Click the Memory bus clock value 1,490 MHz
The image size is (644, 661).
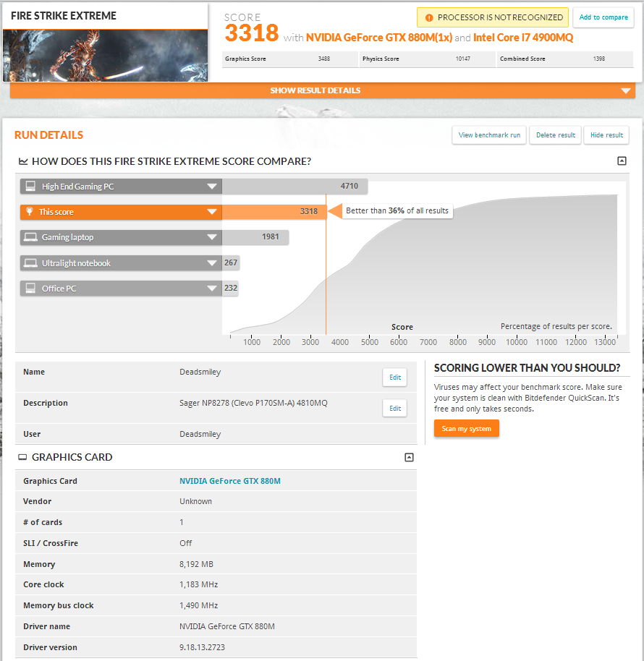199,605
